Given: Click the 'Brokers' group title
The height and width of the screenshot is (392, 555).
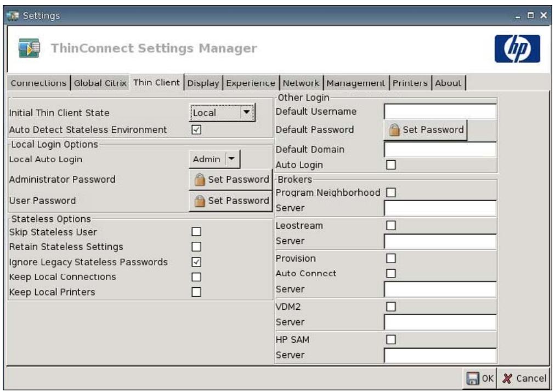Looking at the screenshot, I should (x=295, y=179).
